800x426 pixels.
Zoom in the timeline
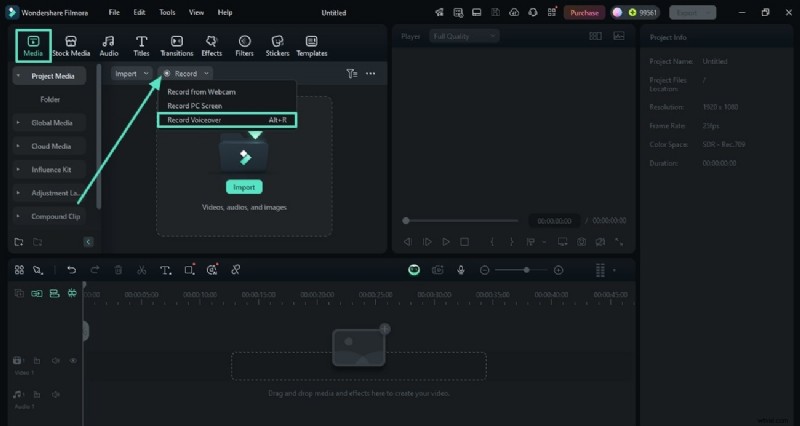(558, 270)
